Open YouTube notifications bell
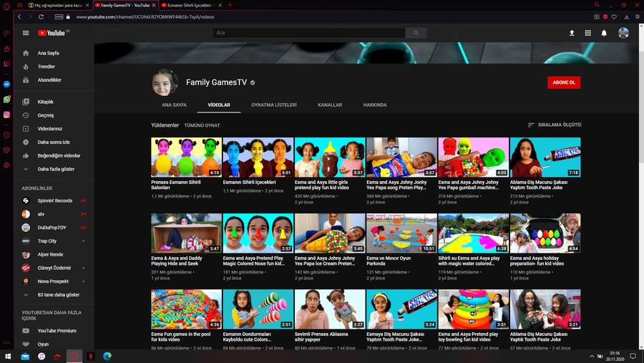This screenshot has height=363, width=644. tap(604, 33)
